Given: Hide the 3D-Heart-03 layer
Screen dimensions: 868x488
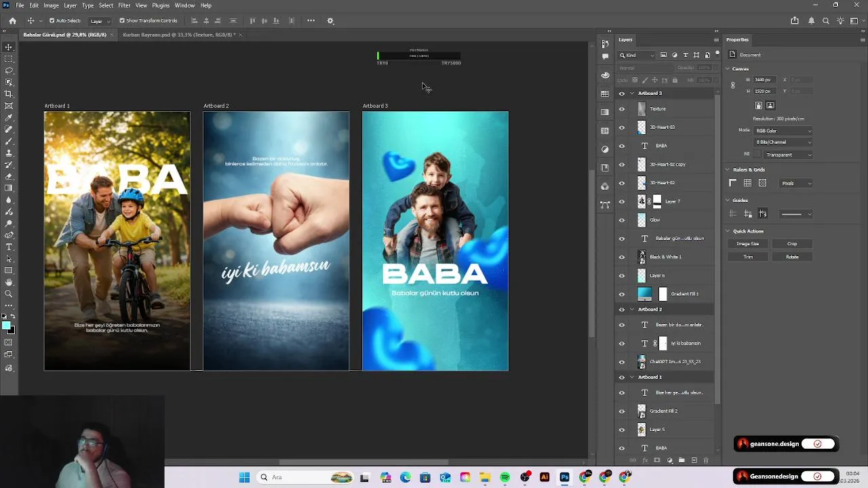Looking at the screenshot, I should [622, 127].
